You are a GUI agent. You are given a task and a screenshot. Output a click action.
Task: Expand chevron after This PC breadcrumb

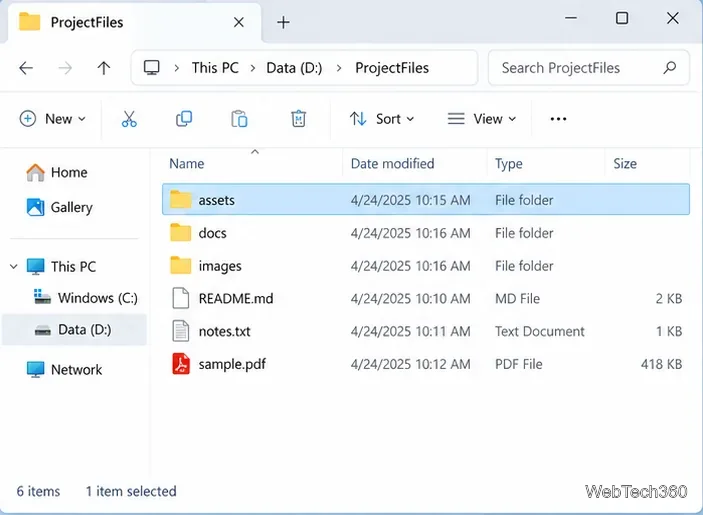click(x=253, y=68)
